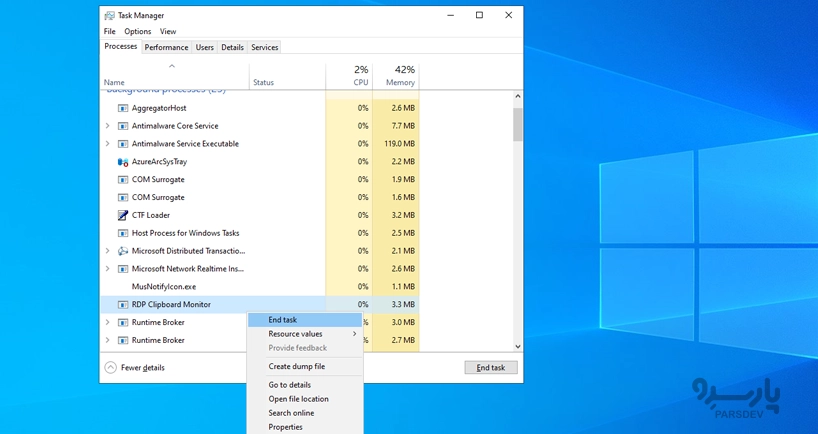Click 119.0 MB memory value
The image size is (818, 434).
coord(400,143)
